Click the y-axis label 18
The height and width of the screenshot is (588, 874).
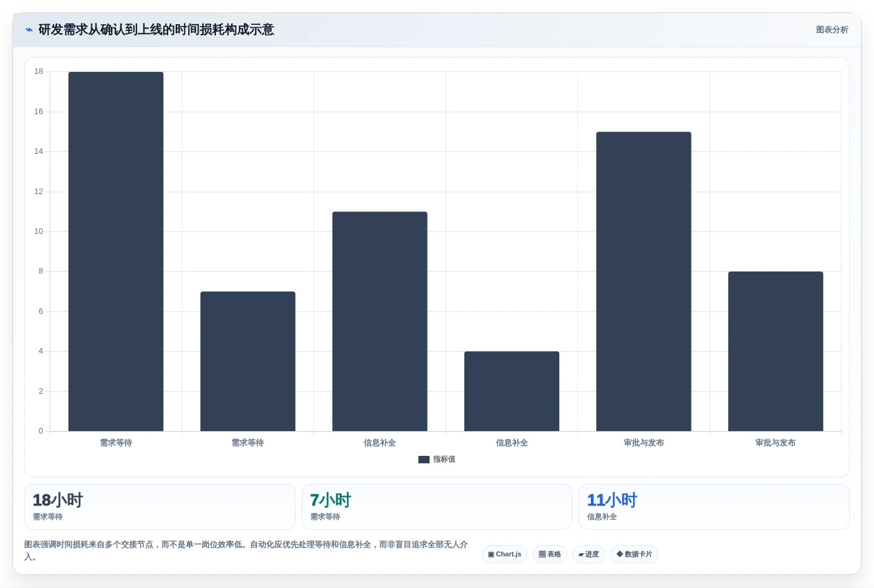(38, 71)
